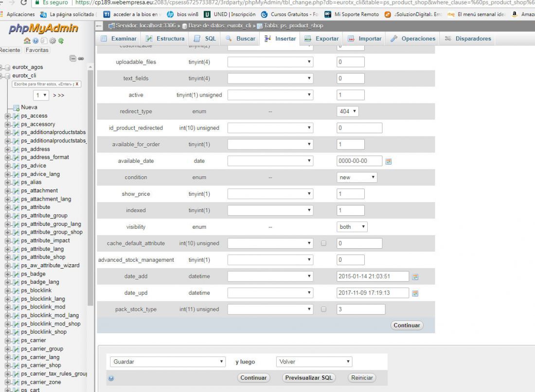Tick the pack_stock_type null checkbox
Viewport: 535px width, 392px height.
coord(323,309)
